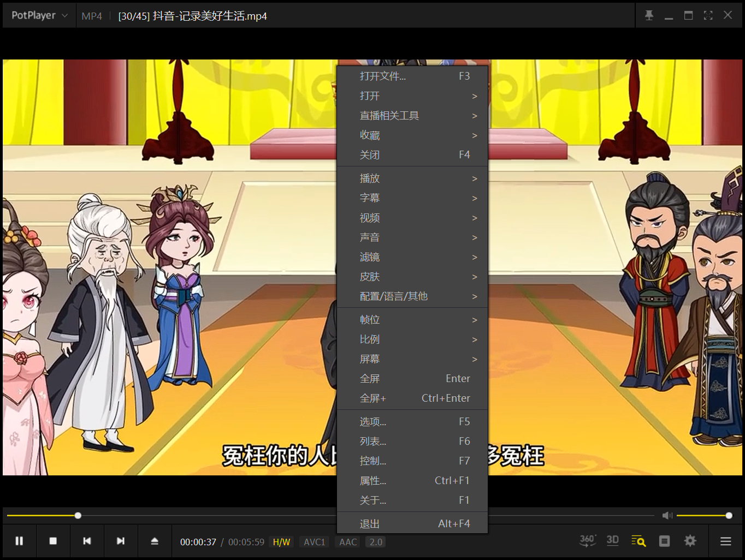Click the MP4 format label in title bar
Image resolution: width=745 pixels, height=560 pixels.
[x=92, y=16]
